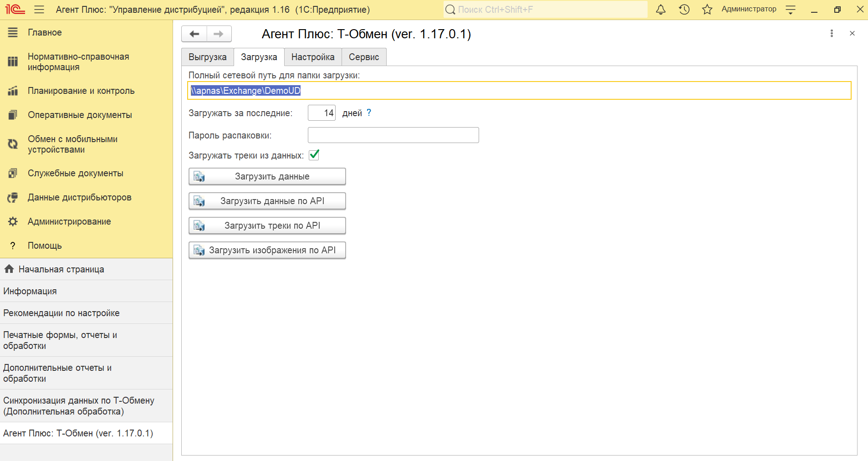Close the Т-Обмен form tab
The image size is (868, 461).
click(x=852, y=33)
